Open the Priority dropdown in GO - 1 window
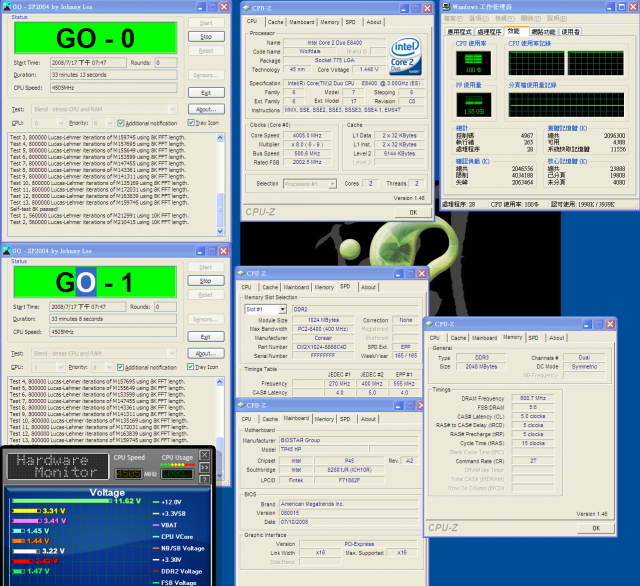 coord(109,367)
